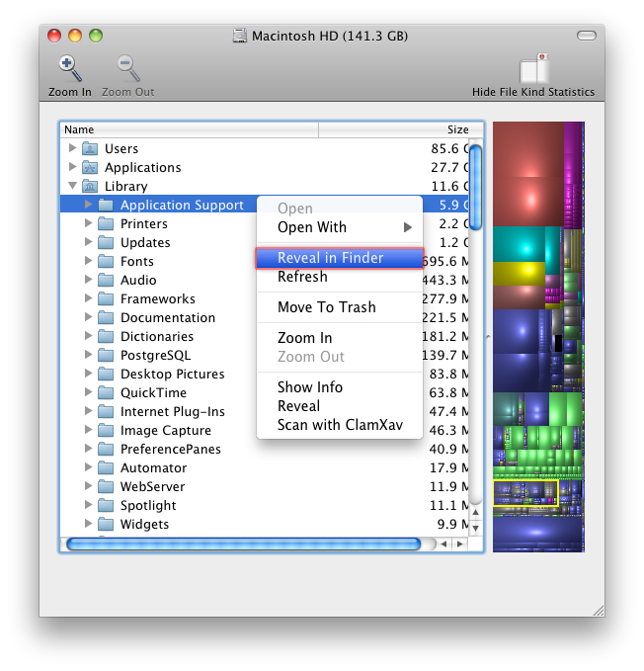Image resolution: width=644 pixels, height=671 pixels.
Task: Open the Open With submenu
Action: tap(340, 227)
